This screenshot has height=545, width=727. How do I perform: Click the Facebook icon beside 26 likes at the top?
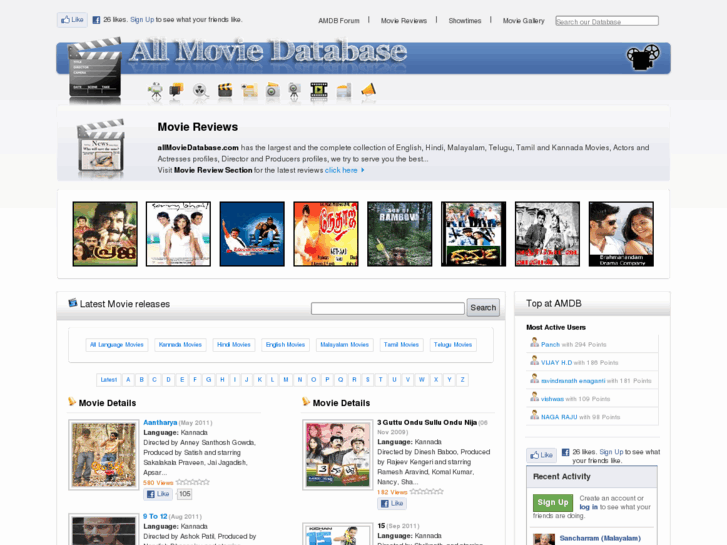point(96,20)
